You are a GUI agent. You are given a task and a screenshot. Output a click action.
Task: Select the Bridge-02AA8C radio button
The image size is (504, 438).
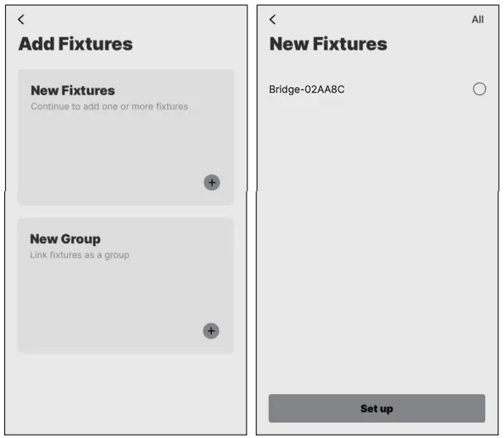(x=479, y=89)
